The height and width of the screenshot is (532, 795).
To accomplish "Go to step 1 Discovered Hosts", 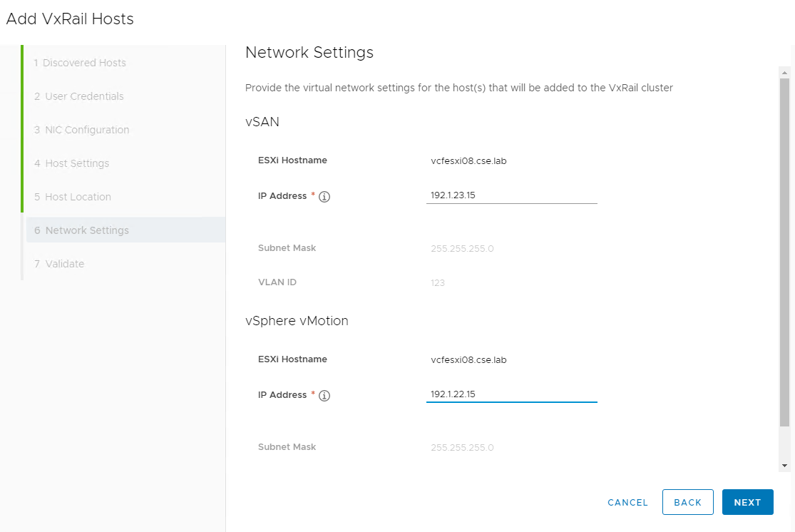I will pos(80,63).
